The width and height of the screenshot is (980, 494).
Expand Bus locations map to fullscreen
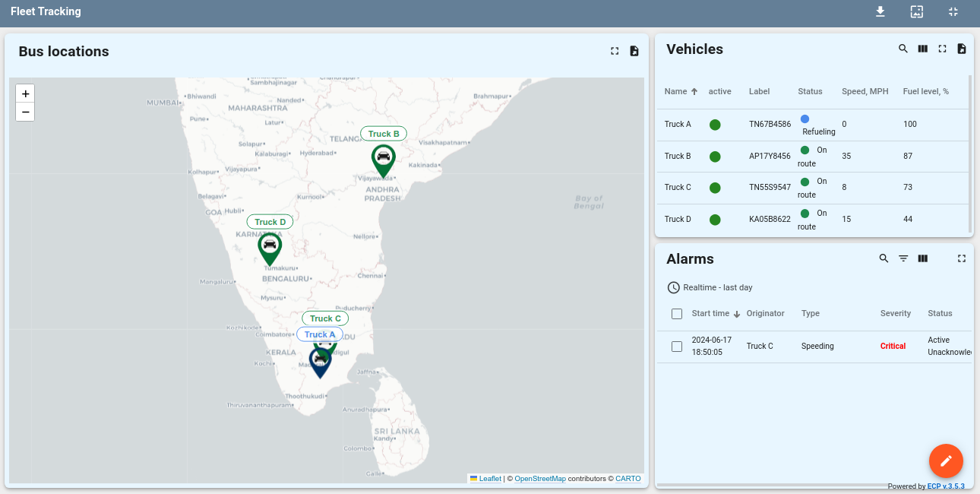click(614, 51)
